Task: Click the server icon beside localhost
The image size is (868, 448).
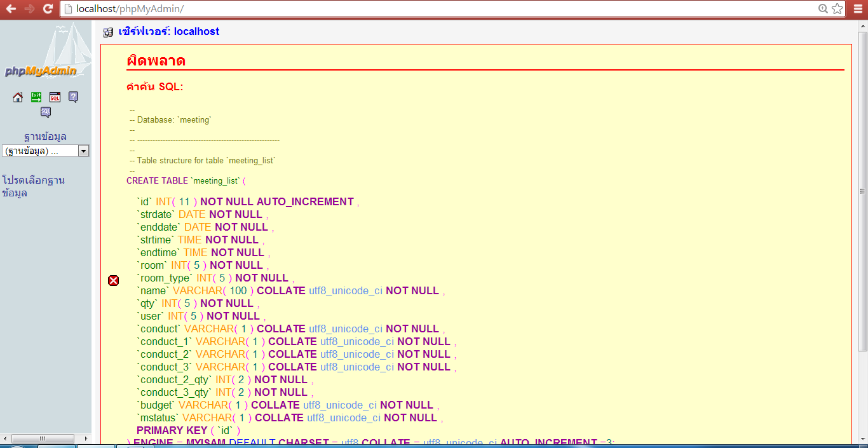Action: point(109,32)
